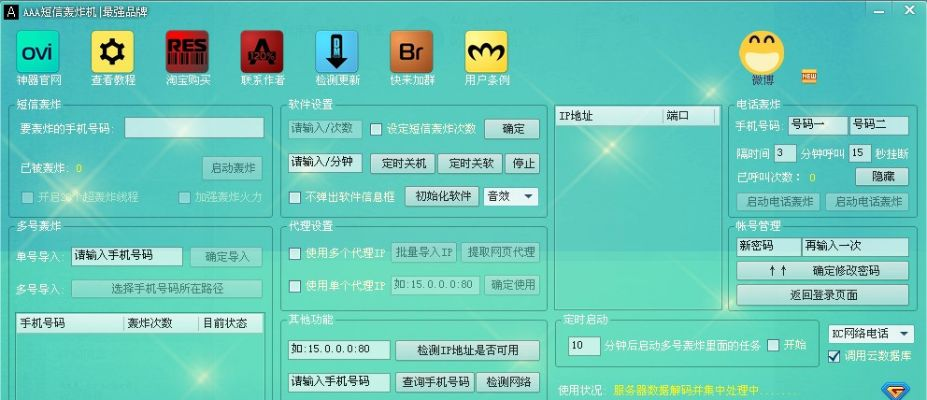This screenshot has height=400, width=927.
Task: Click the 用户案例 user cases icon
Action: (x=486, y=51)
